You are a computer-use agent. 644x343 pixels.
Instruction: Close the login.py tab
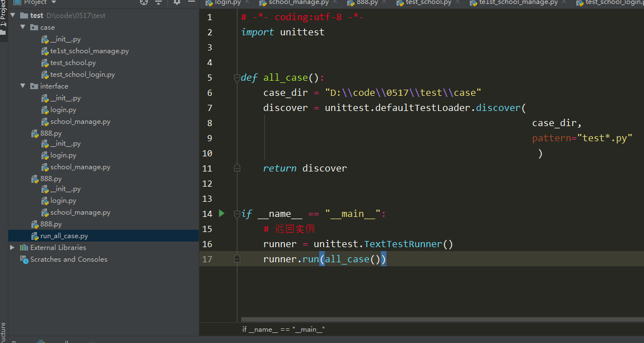pos(247,2)
